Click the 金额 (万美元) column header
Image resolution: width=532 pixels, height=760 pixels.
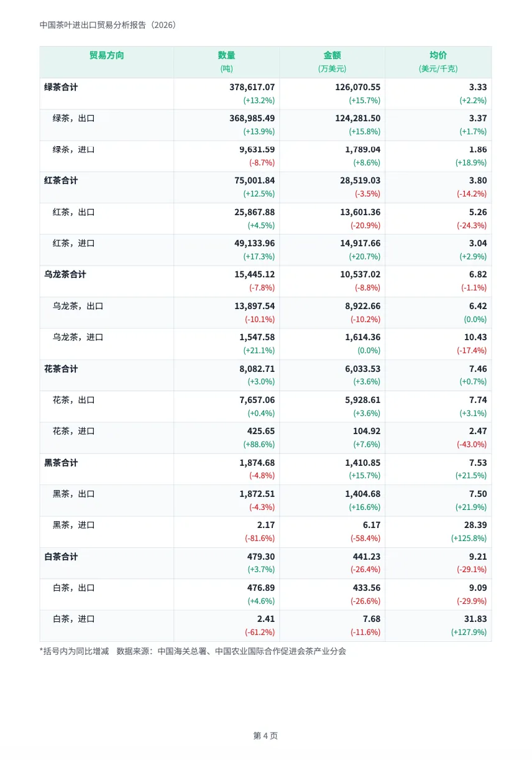point(332,62)
